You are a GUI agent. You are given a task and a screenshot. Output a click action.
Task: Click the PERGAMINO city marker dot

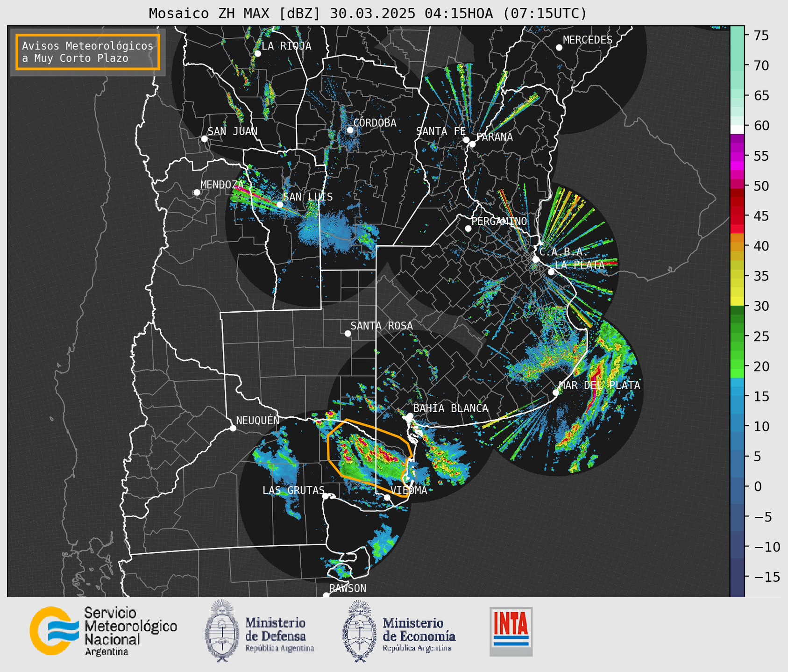click(468, 229)
